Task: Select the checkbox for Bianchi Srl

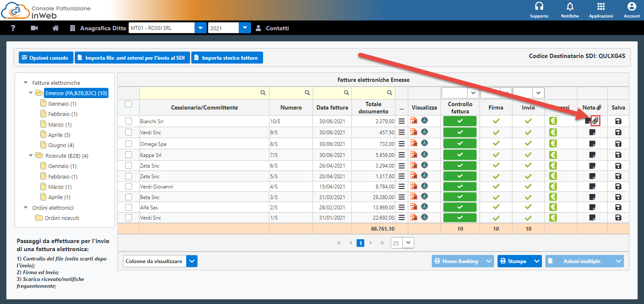Action: [x=129, y=121]
